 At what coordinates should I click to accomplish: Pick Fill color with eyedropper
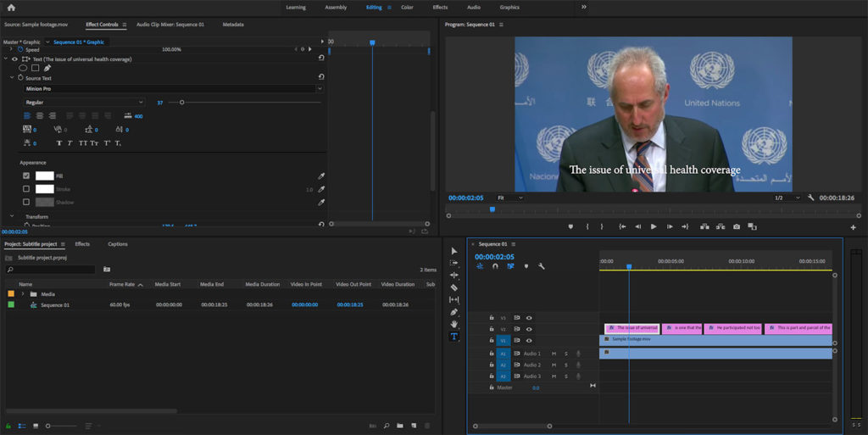click(321, 176)
